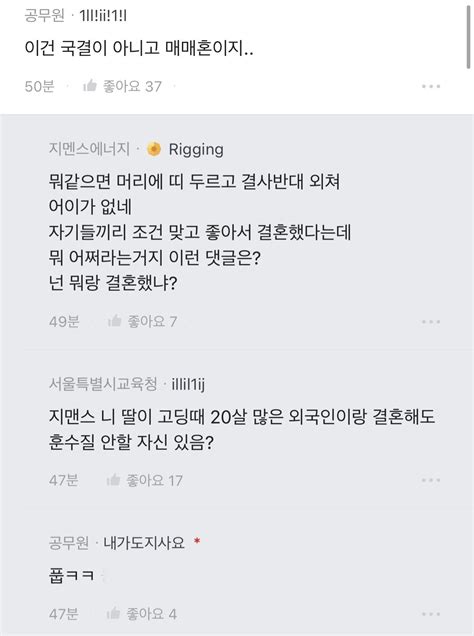Open three-dot menu of the illil1ij reply
The width and height of the screenshot is (474, 636).
(431, 480)
